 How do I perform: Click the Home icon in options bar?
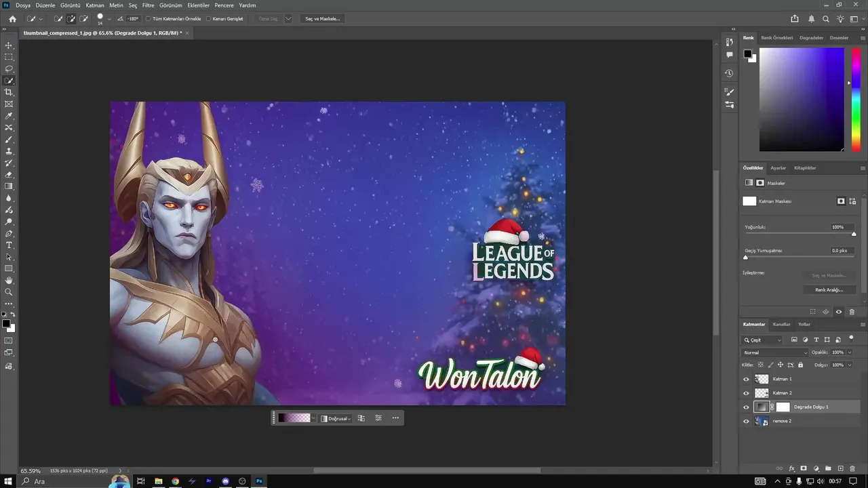coord(12,19)
